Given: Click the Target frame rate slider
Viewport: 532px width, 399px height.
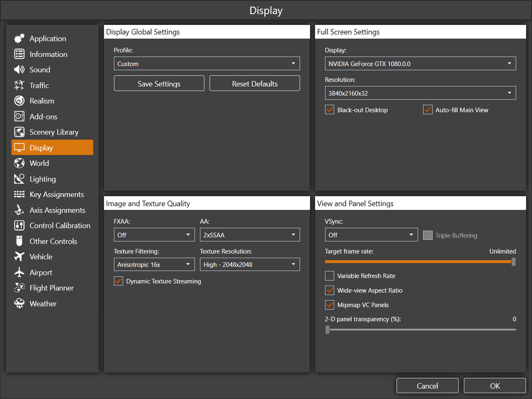Looking at the screenshot, I should [420, 261].
